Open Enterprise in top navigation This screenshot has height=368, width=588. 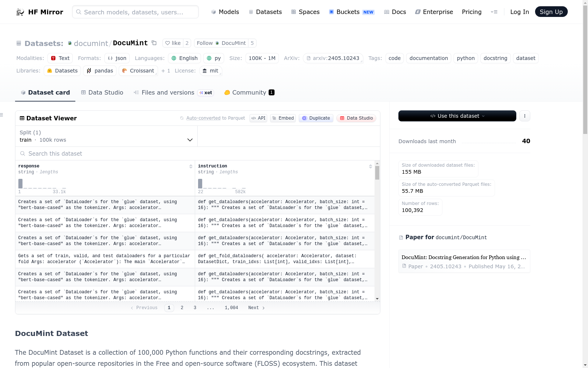click(x=434, y=12)
